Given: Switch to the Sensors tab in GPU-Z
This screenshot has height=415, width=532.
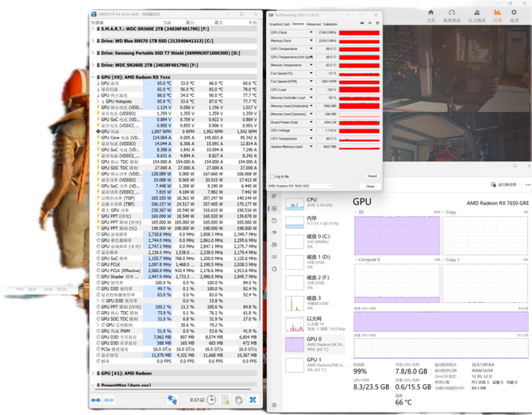Looking at the screenshot, I should (x=298, y=24).
